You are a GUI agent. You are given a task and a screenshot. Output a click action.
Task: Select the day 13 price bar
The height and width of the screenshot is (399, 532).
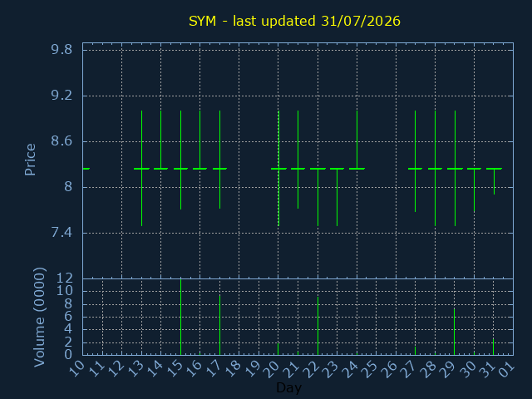141,168
